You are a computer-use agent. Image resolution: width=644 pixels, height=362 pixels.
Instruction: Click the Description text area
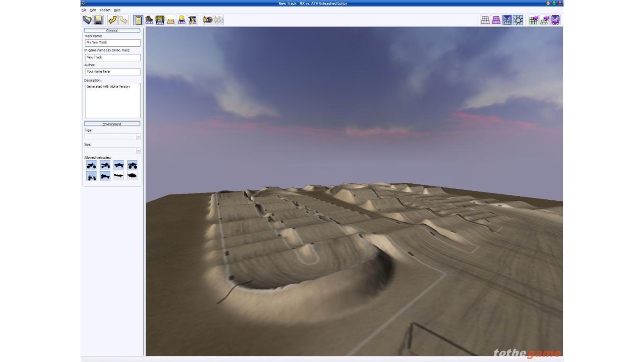(112, 101)
